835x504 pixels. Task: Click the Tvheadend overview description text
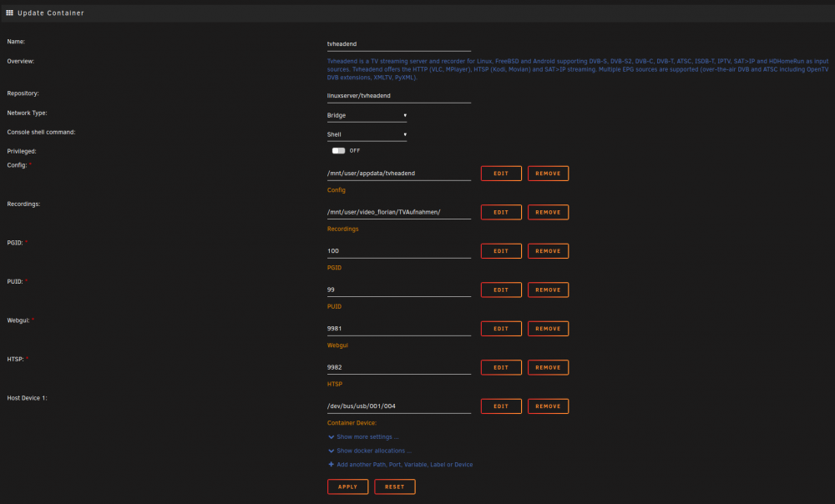coord(578,69)
